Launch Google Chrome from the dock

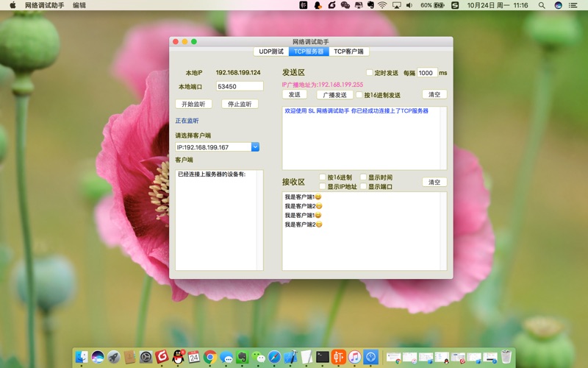[210, 357]
